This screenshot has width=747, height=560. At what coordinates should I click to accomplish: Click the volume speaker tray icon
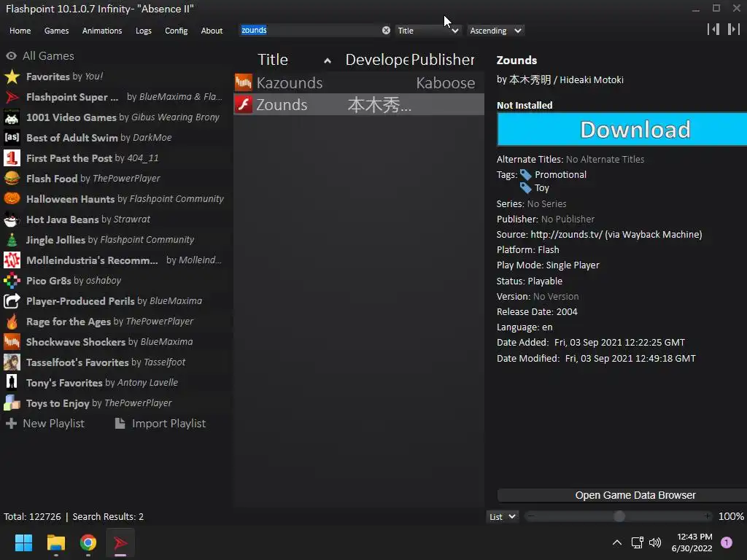click(x=656, y=542)
